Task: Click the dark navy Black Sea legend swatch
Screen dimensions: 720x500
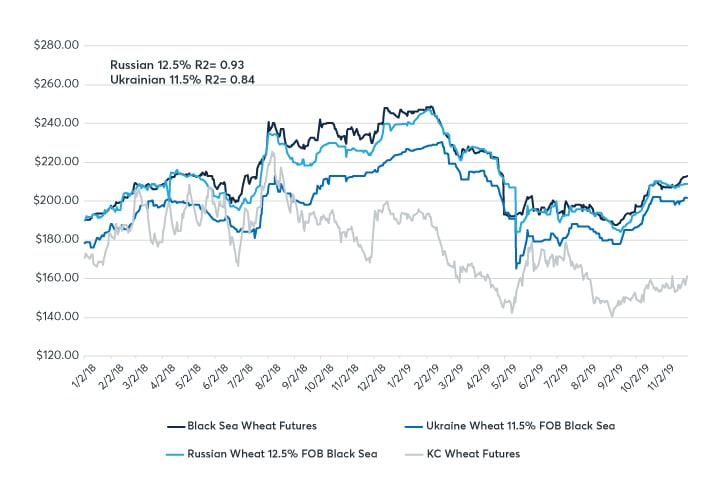Action: (178, 426)
